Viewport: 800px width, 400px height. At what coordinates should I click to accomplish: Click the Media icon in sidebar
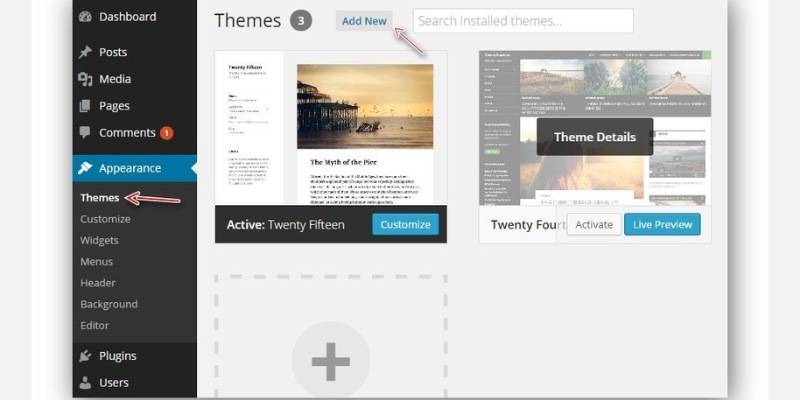pyautogui.click(x=85, y=79)
